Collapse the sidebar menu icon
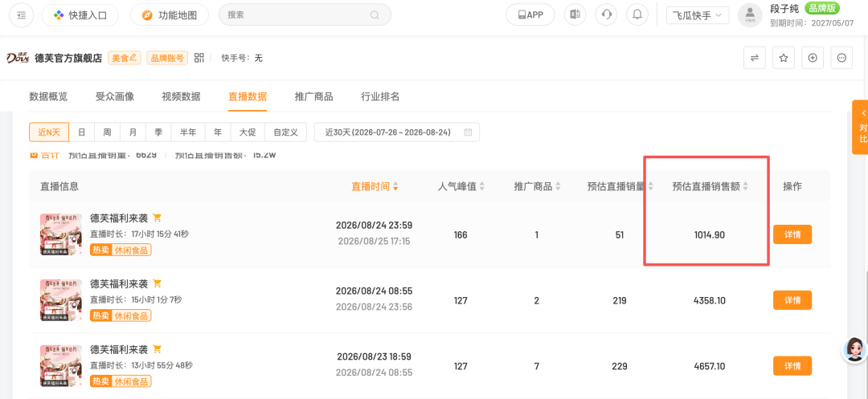 click(x=22, y=15)
